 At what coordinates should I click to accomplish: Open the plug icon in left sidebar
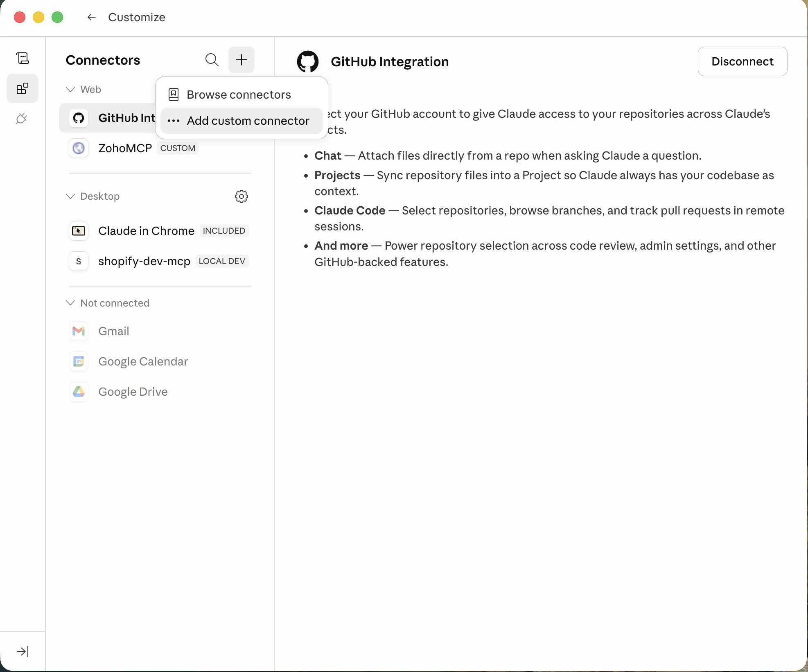coord(21,119)
